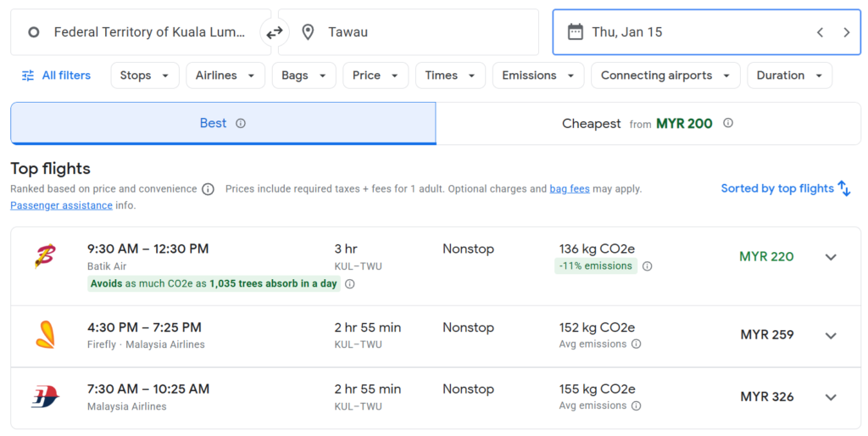Expand the Connecting airports filter

(665, 75)
